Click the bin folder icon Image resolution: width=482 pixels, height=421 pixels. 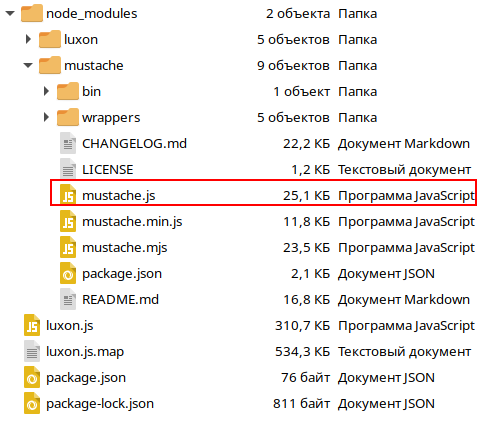[x=68, y=91]
